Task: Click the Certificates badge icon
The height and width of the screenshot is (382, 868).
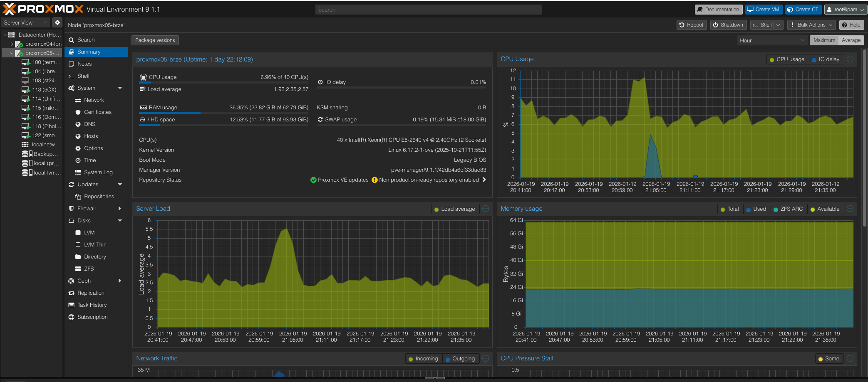Action: click(78, 112)
